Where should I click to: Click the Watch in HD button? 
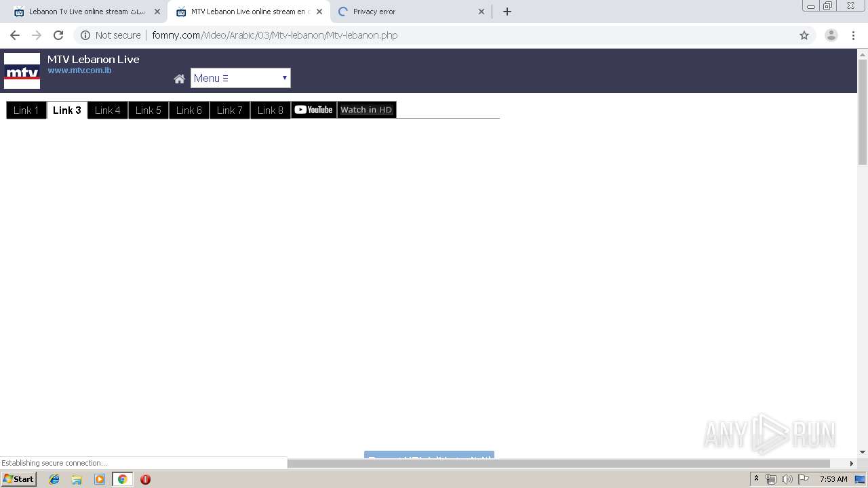pos(366,110)
